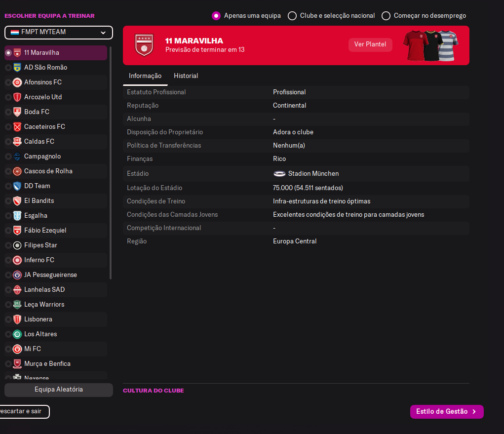Click '75.000 (54.511 sentados)' capacity value
Viewport: 504px width, 434px height.
coord(308,188)
